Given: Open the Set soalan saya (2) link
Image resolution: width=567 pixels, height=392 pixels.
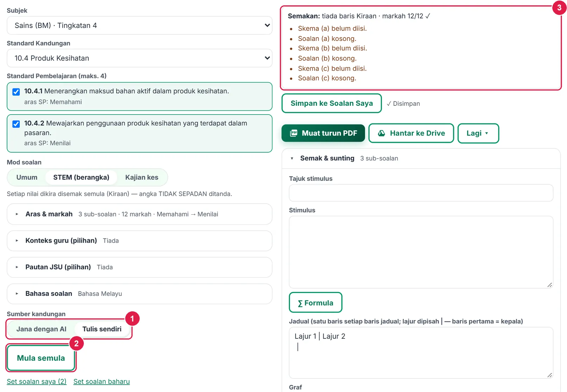Looking at the screenshot, I should tap(37, 381).
